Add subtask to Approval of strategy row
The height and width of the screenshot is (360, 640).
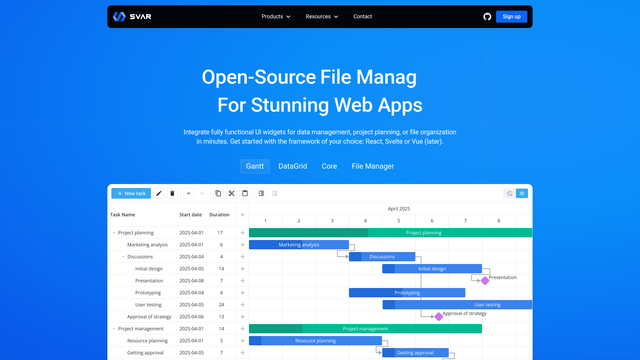tap(242, 317)
